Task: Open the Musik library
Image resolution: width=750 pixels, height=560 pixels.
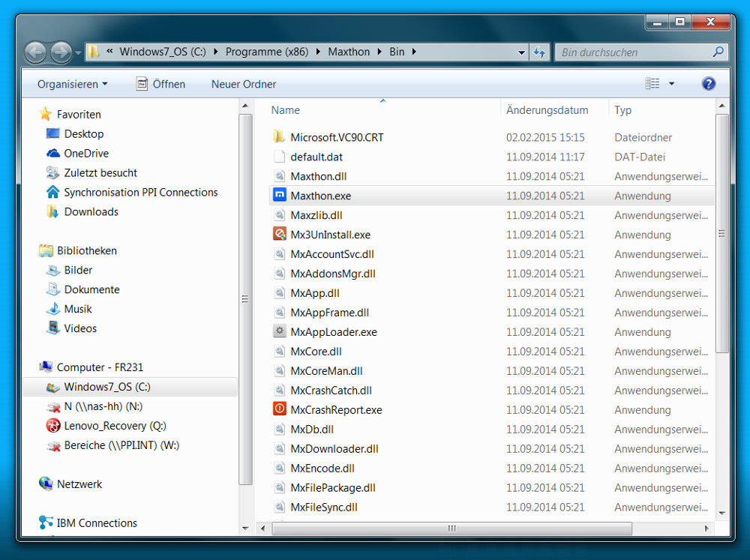Action: click(x=77, y=310)
